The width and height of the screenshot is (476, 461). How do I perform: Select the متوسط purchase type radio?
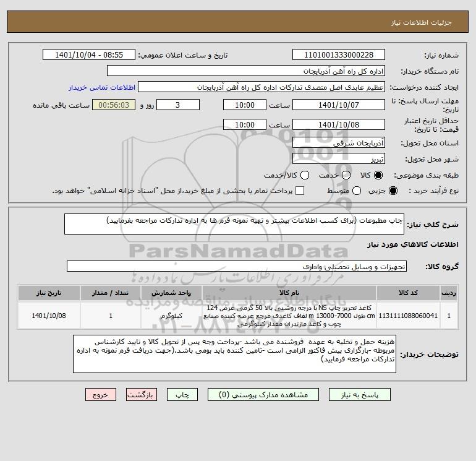click(357, 191)
